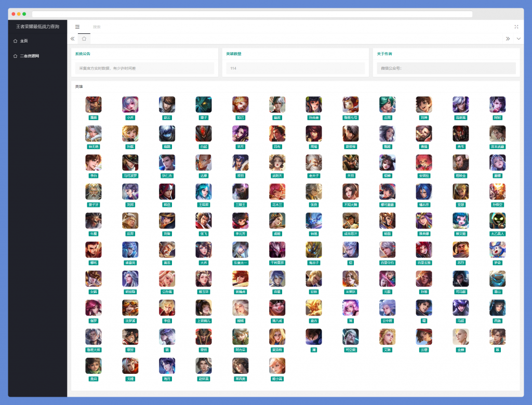Choose the 安琪拉 hero portrait
The height and width of the screenshot is (405, 532).
tap(424, 163)
